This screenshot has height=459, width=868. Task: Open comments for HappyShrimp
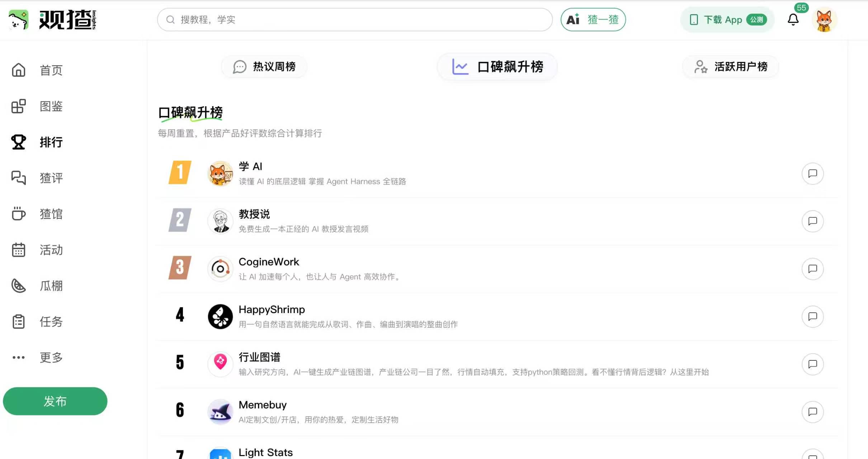coord(812,317)
